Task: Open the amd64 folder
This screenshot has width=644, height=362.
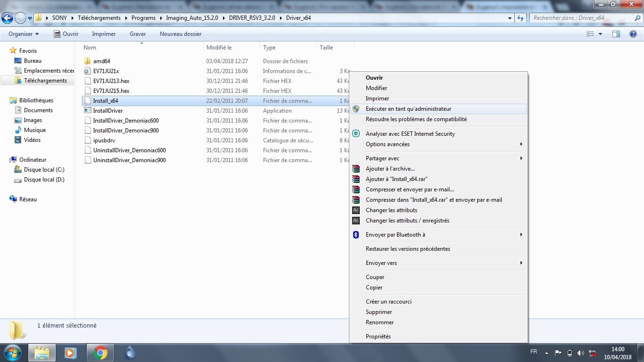Action: (101, 61)
